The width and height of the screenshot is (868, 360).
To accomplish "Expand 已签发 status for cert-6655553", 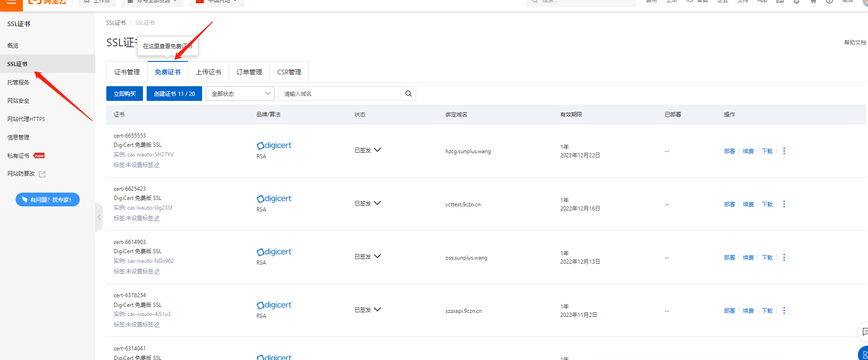I will point(377,150).
